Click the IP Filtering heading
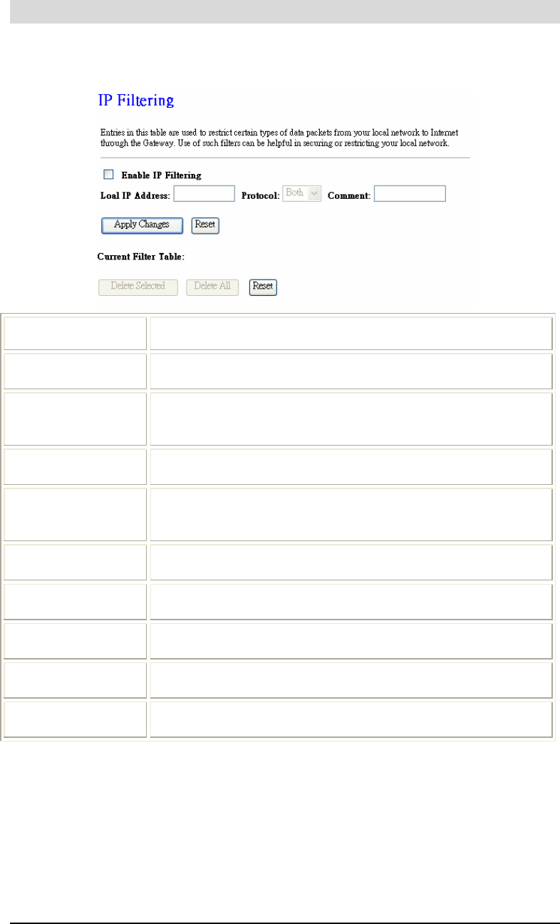The image size is (560, 924). point(135,101)
